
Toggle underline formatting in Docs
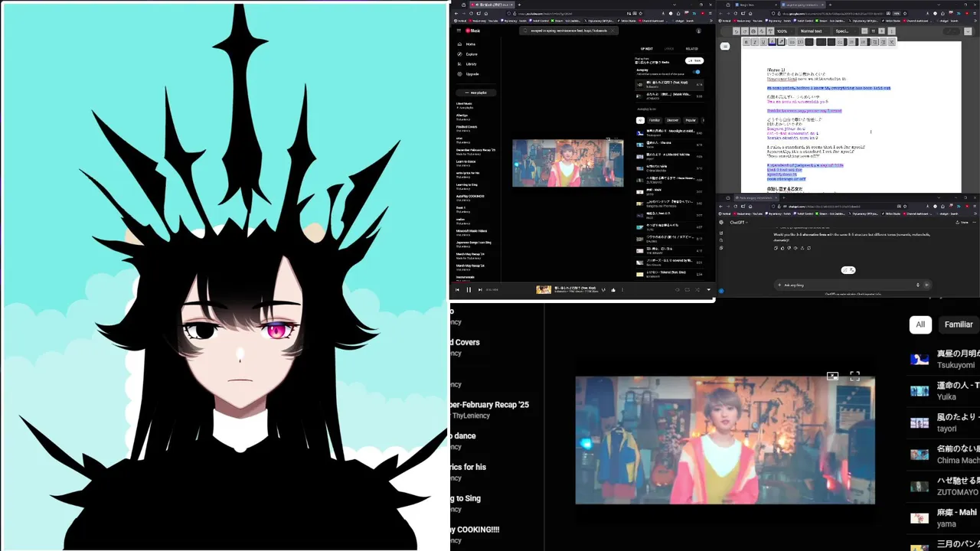763,42
